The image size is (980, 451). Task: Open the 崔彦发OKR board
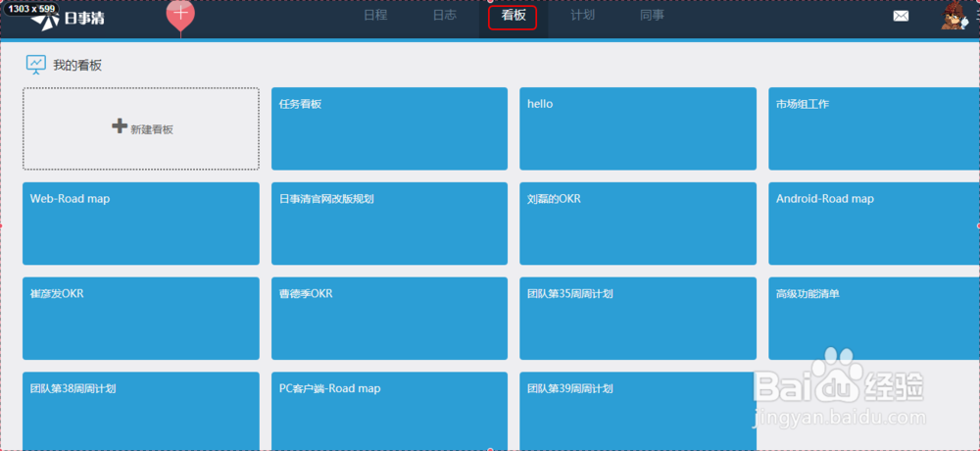pyautogui.click(x=141, y=319)
